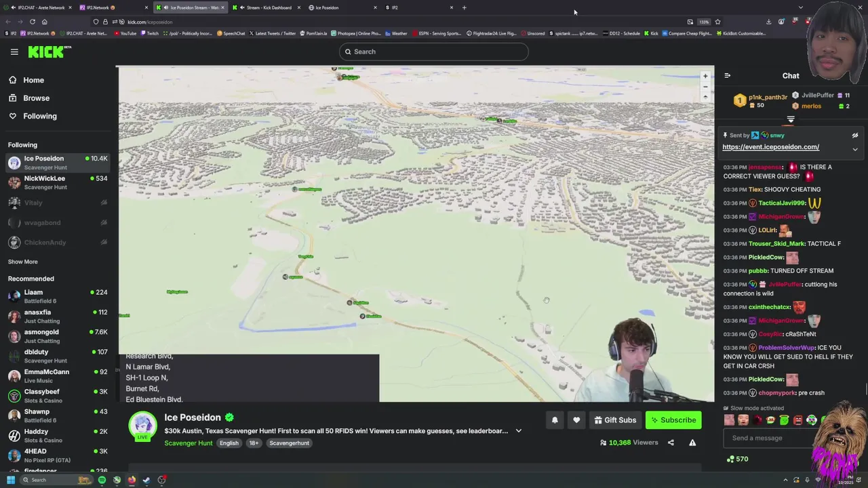Click the Kick logo

(50, 52)
